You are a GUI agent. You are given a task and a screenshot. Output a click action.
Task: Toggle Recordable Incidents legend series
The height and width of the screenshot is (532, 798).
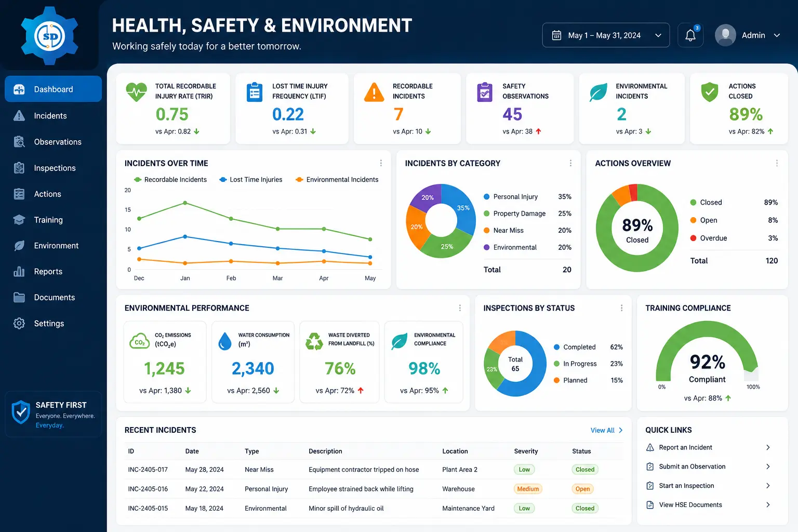pyautogui.click(x=170, y=180)
